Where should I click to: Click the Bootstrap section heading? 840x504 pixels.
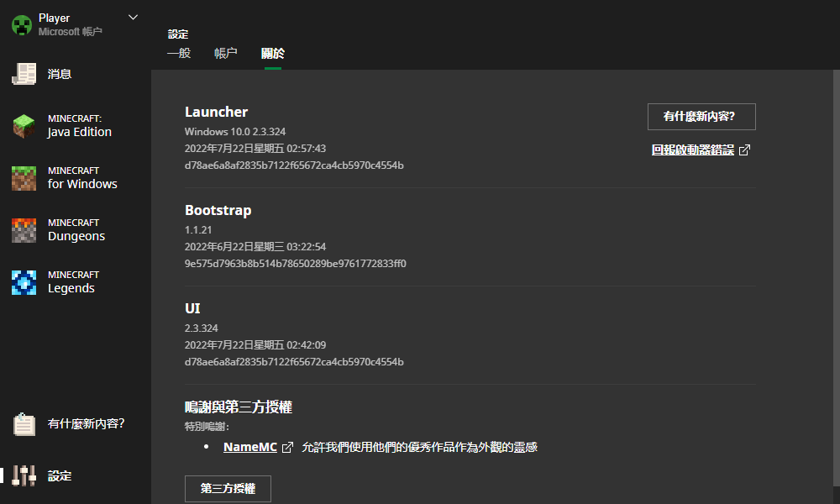[x=218, y=211]
